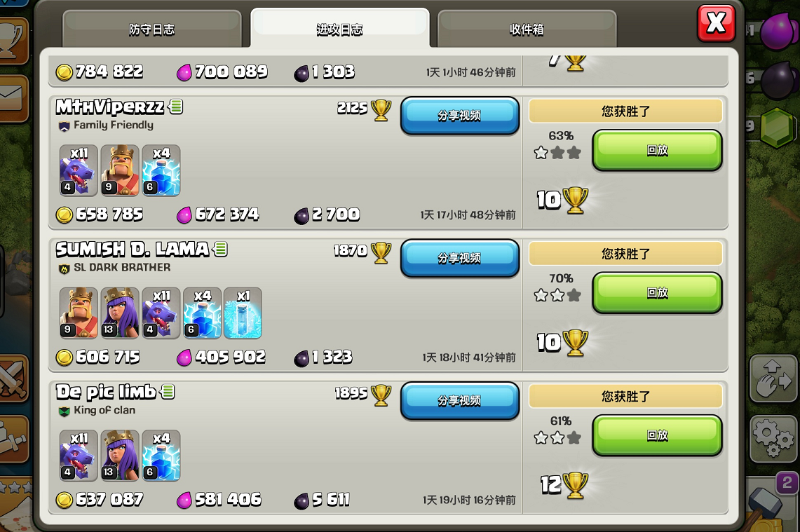The width and height of the screenshot is (800, 532).
Task: Watch replay of the De pic limb attack
Action: click(x=657, y=435)
